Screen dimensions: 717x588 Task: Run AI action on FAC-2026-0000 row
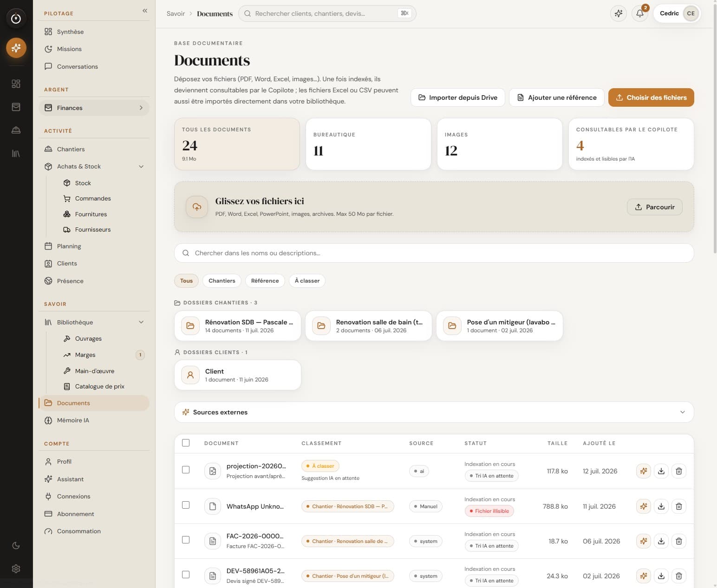click(x=644, y=541)
